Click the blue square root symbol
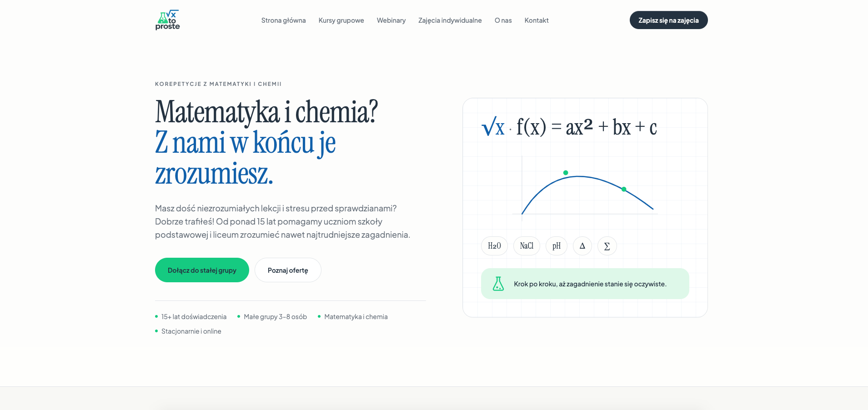Viewport: 868px width, 410px height. [x=493, y=127]
